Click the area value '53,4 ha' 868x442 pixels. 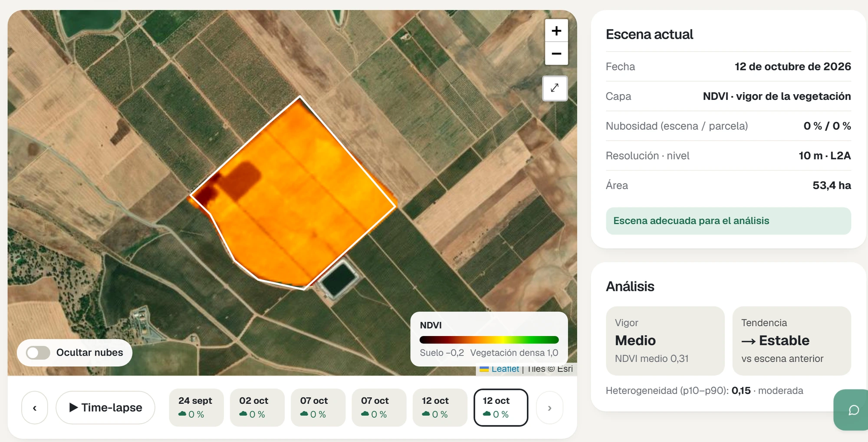832,185
